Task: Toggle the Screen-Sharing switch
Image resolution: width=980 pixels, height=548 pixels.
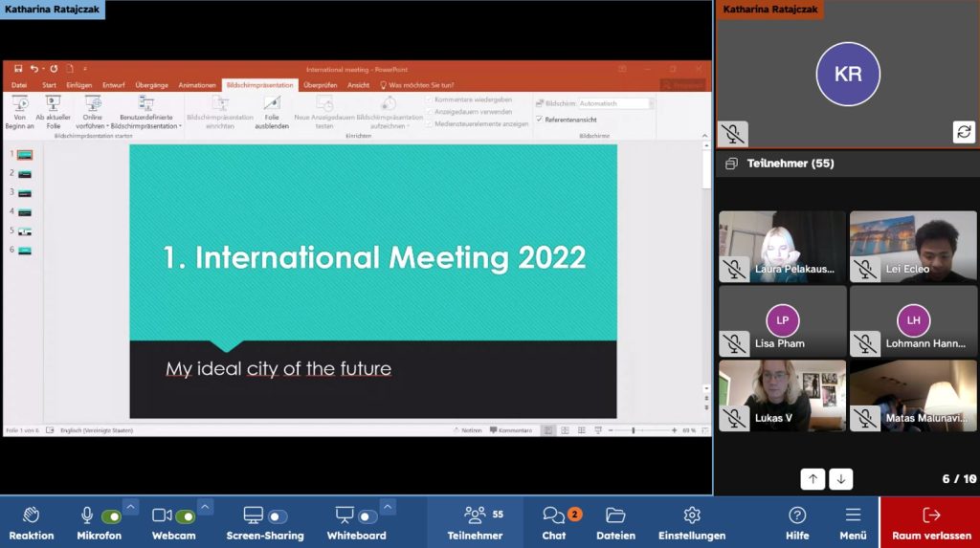Action: (x=278, y=516)
